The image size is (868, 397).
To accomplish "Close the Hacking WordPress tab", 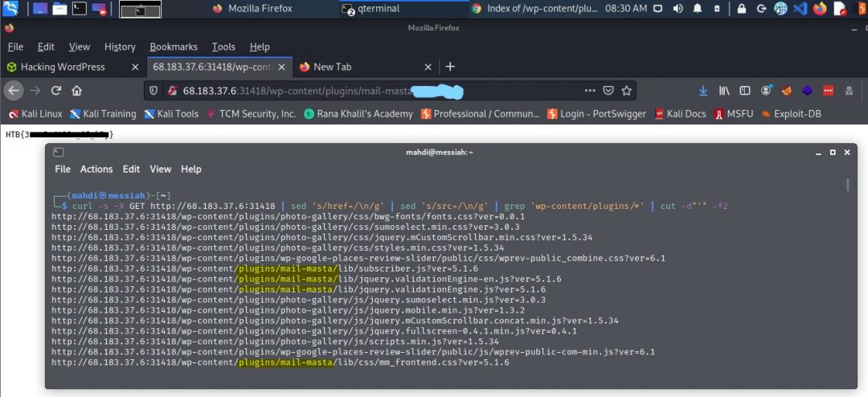I will pyautogui.click(x=135, y=67).
